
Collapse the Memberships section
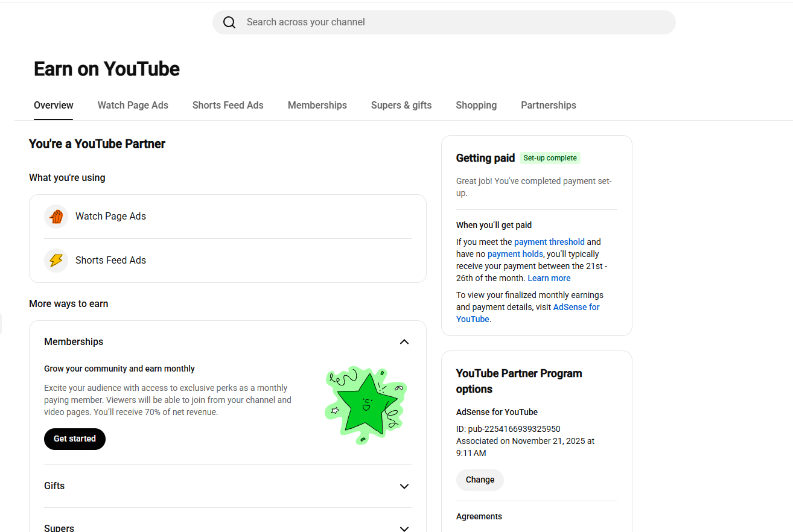pyautogui.click(x=404, y=342)
